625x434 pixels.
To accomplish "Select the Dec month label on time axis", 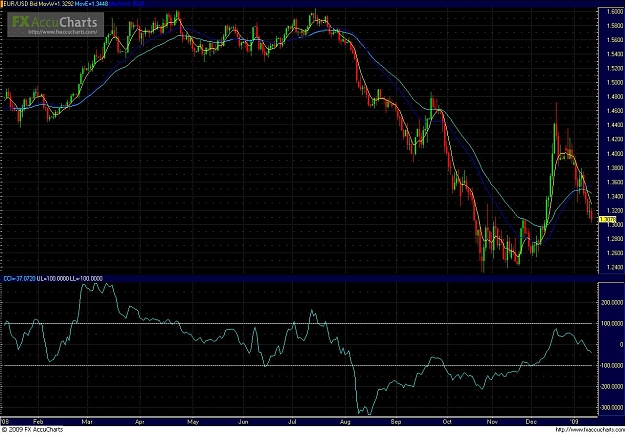I will pos(531,422).
